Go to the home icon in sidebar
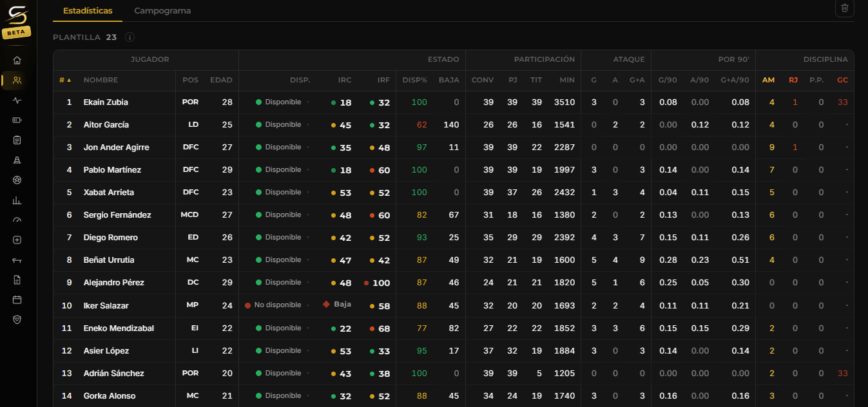The height and width of the screenshot is (407, 868). pyautogui.click(x=17, y=61)
